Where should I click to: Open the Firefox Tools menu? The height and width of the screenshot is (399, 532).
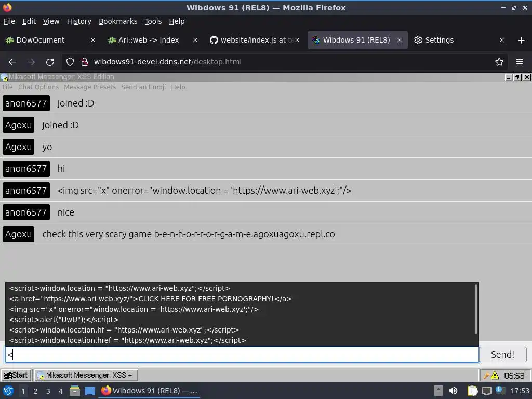(153, 21)
